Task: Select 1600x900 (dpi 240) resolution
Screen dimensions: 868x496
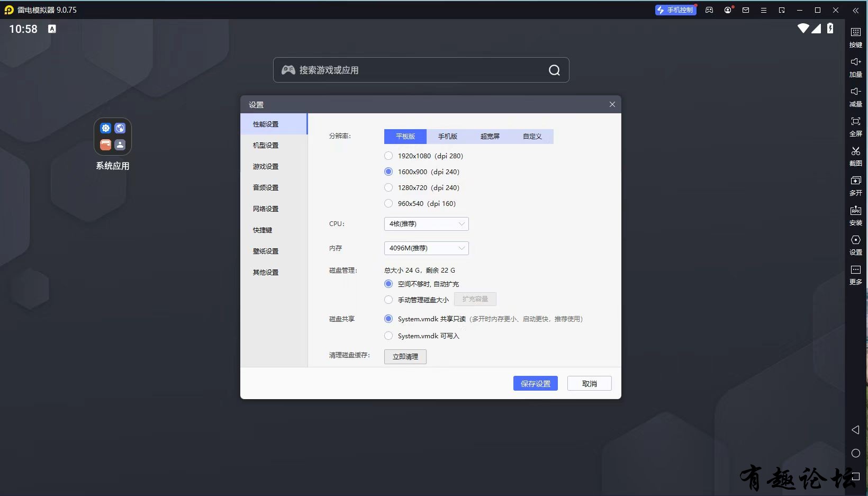Action: (388, 172)
